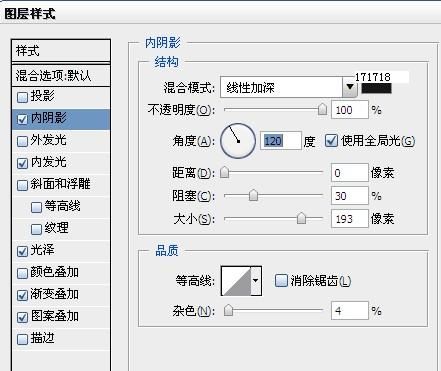
Task: Click the angle dial control
Action: [238, 141]
